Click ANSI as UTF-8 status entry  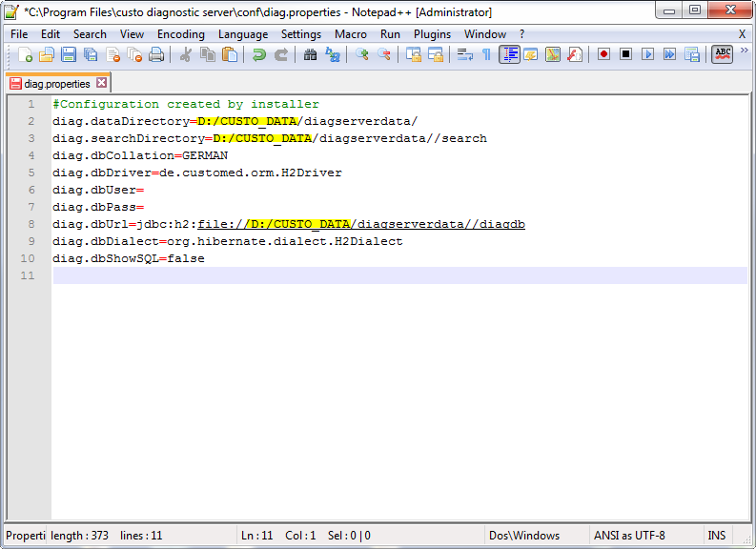pos(629,536)
